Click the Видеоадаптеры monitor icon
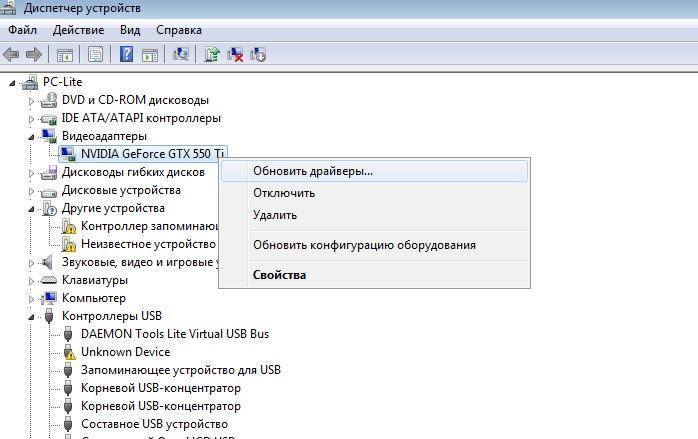The image size is (698, 439). click(49, 136)
